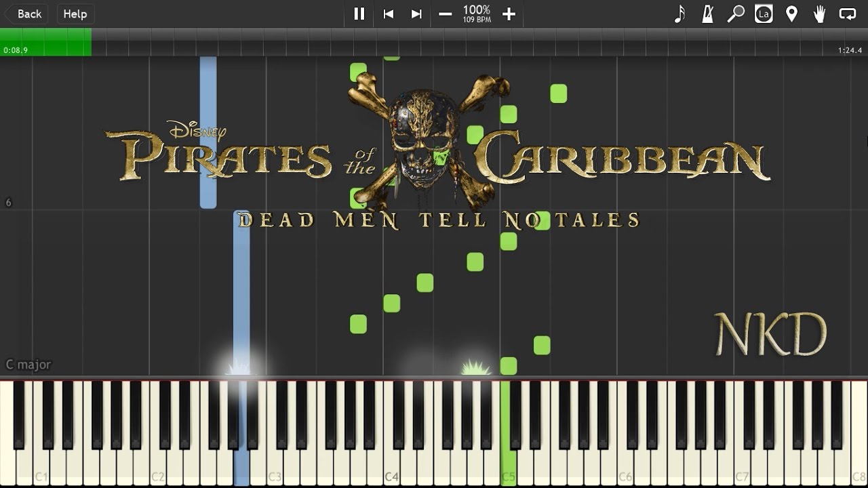Skip forward to next section
Image resolution: width=868 pixels, height=488 pixels.
coord(417,14)
